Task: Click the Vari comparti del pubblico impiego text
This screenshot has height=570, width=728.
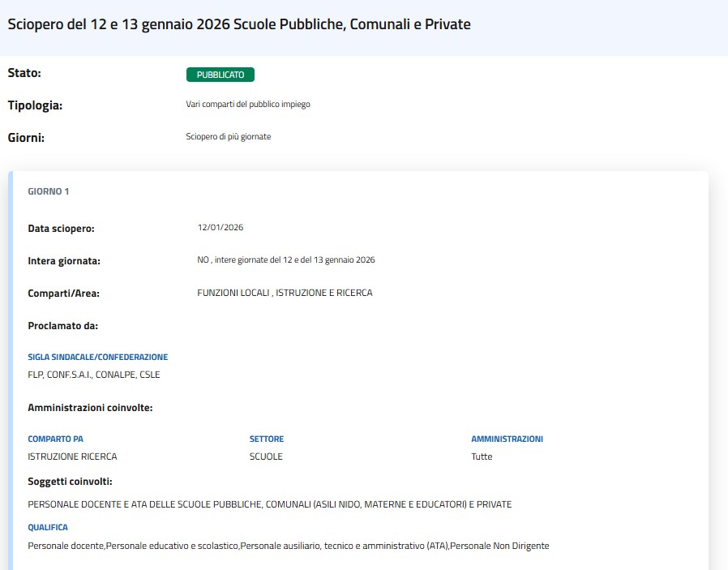Action: pyautogui.click(x=248, y=105)
